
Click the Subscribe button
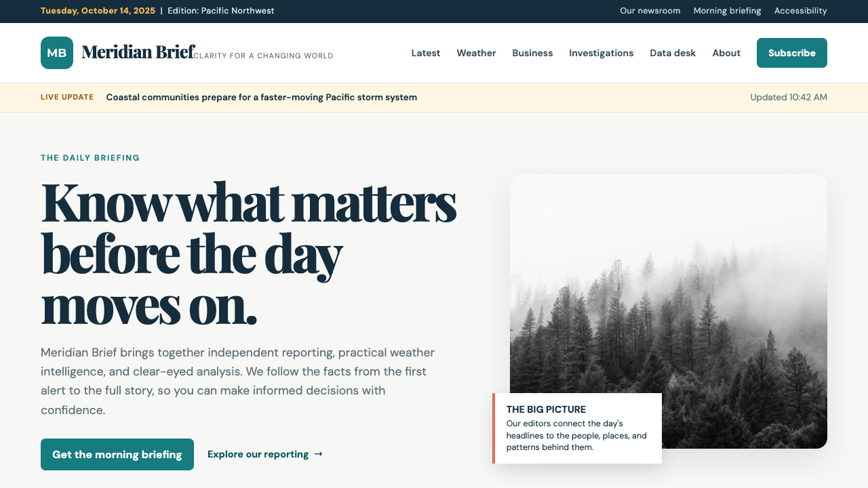[792, 53]
